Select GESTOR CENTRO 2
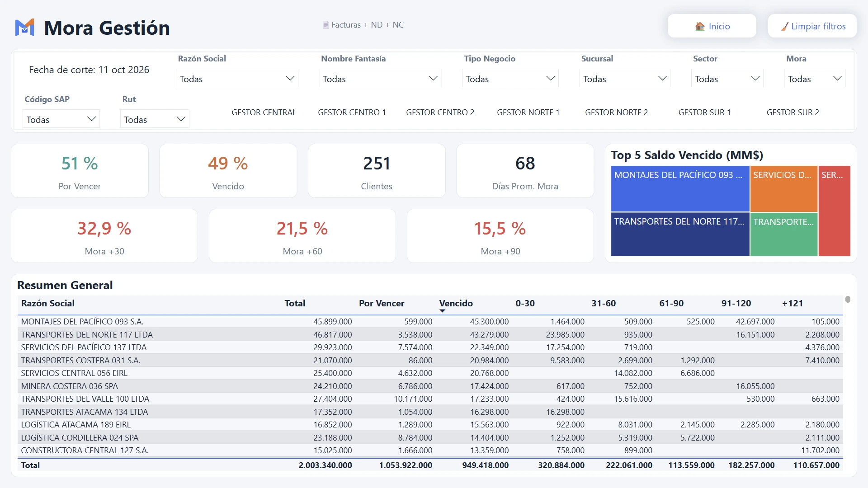 [440, 113]
